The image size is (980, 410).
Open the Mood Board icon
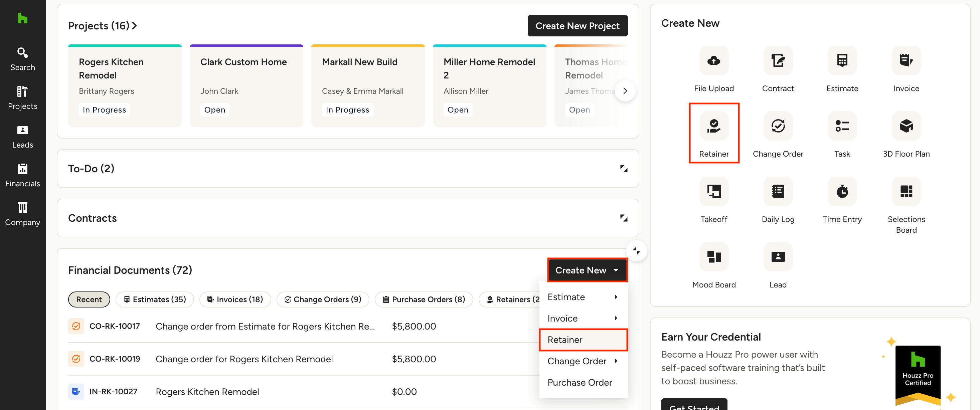(714, 257)
